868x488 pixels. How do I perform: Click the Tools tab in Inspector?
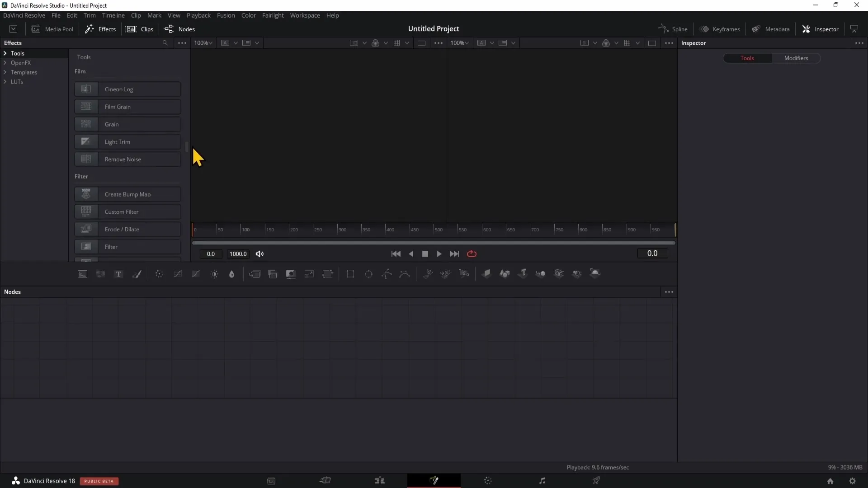point(748,58)
